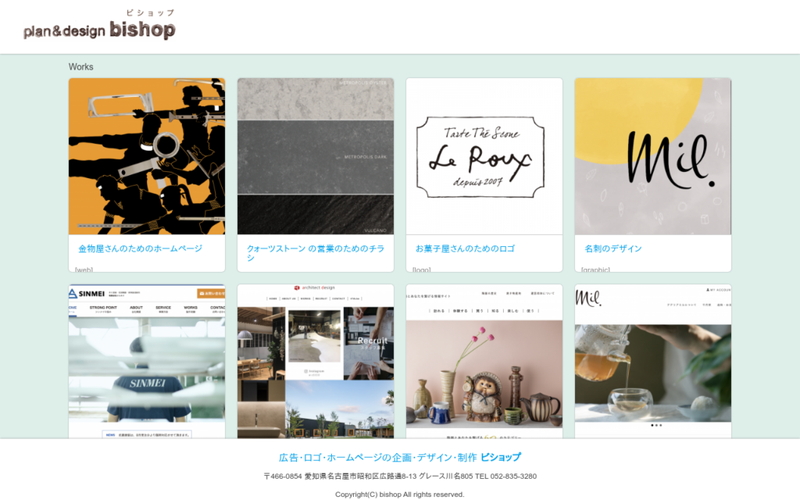This screenshot has width=800, height=500.
Task: Click the plan&design bishop logo
Action: 99,26
